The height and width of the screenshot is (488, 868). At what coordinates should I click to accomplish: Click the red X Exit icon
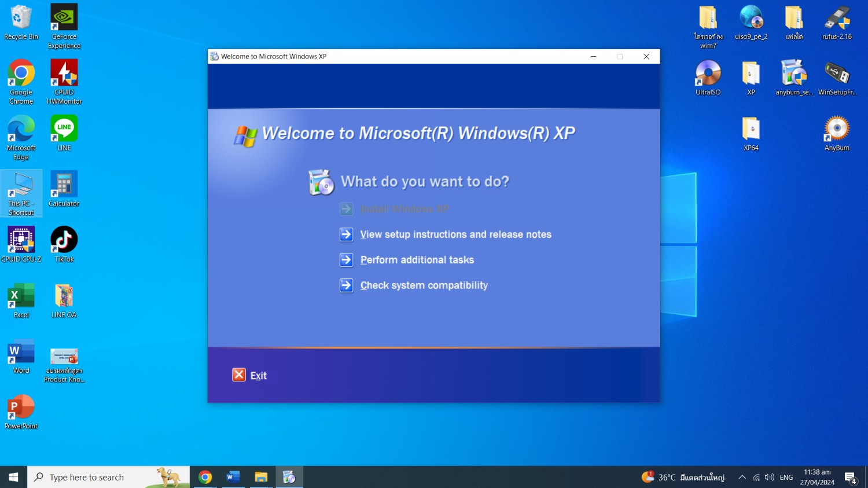(239, 375)
